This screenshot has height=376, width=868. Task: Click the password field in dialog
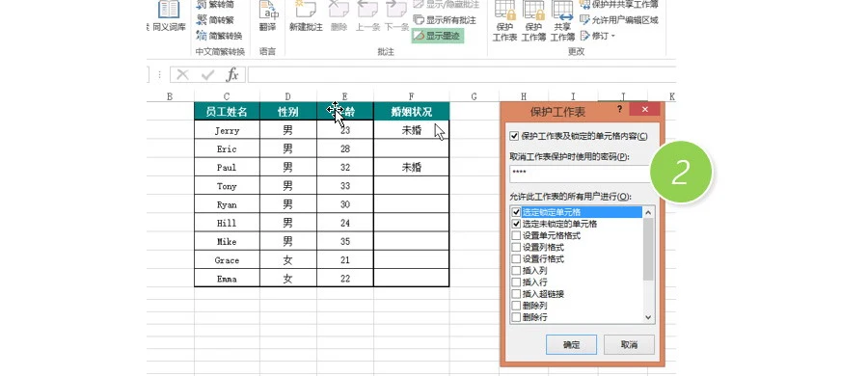pyautogui.click(x=581, y=174)
